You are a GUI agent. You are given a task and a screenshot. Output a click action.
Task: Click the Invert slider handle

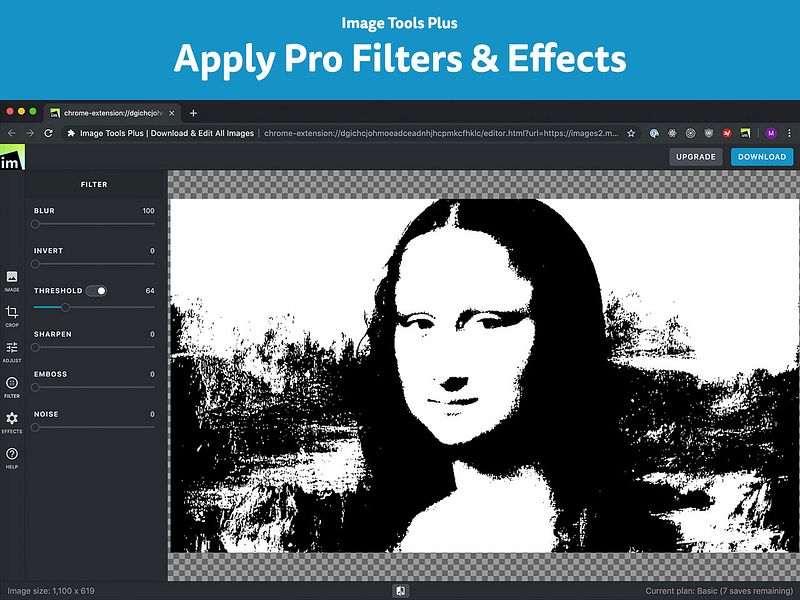(x=35, y=264)
